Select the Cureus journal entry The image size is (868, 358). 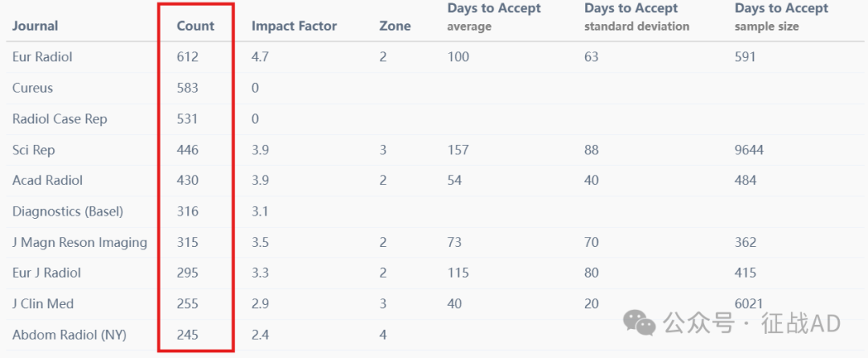point(33,88)
